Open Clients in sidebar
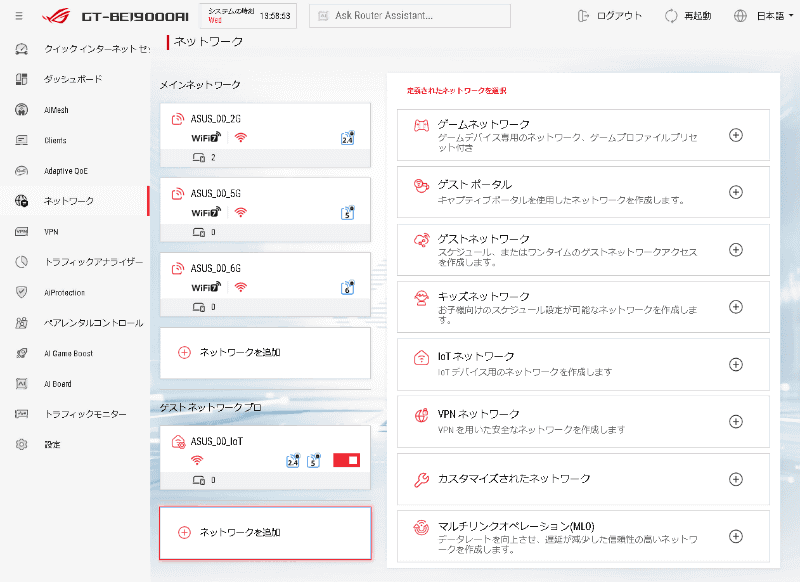 pyautogui.click(x=75, y=140)
